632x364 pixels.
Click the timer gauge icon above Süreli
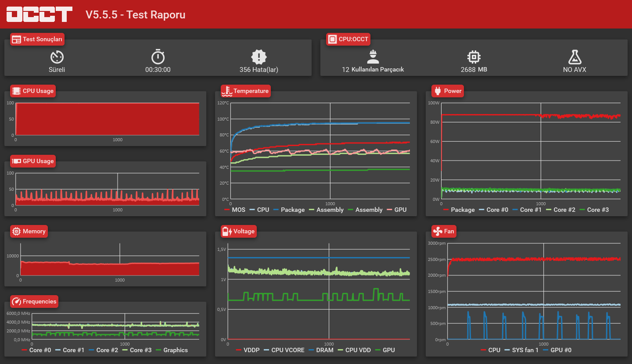(57, 57)
